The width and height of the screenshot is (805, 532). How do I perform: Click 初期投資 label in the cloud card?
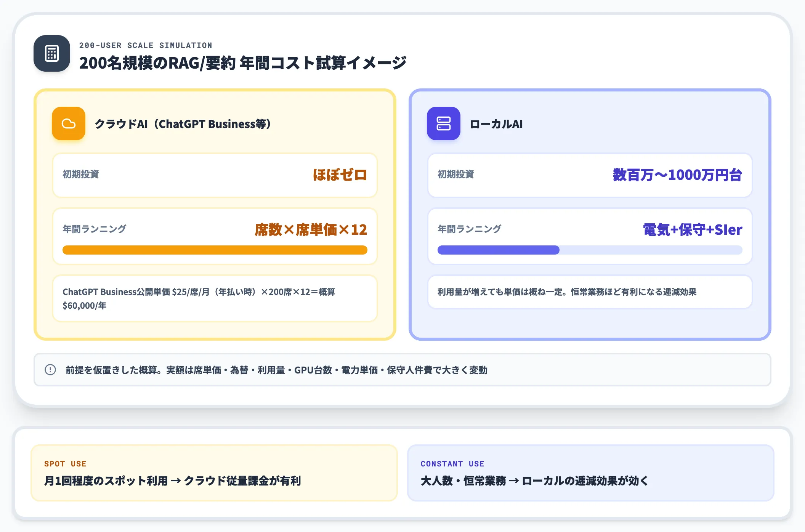point(81,174)
